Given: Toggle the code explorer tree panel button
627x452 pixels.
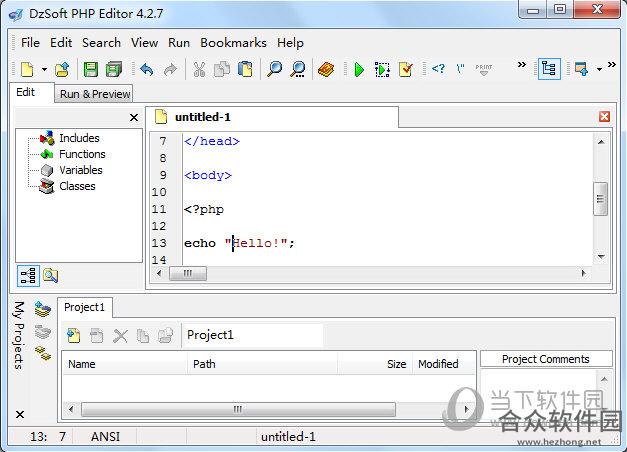Looking at the screenshot, I should click(x=549, y=69).
